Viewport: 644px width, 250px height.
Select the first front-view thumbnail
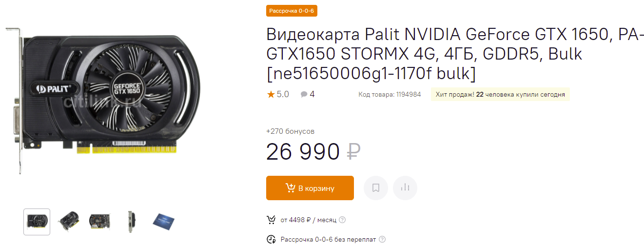[x=37, y=222]
